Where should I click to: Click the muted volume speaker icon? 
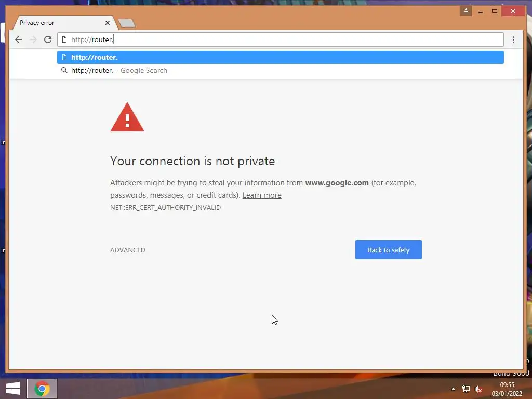pyautogui.click(x=478, y=389)
